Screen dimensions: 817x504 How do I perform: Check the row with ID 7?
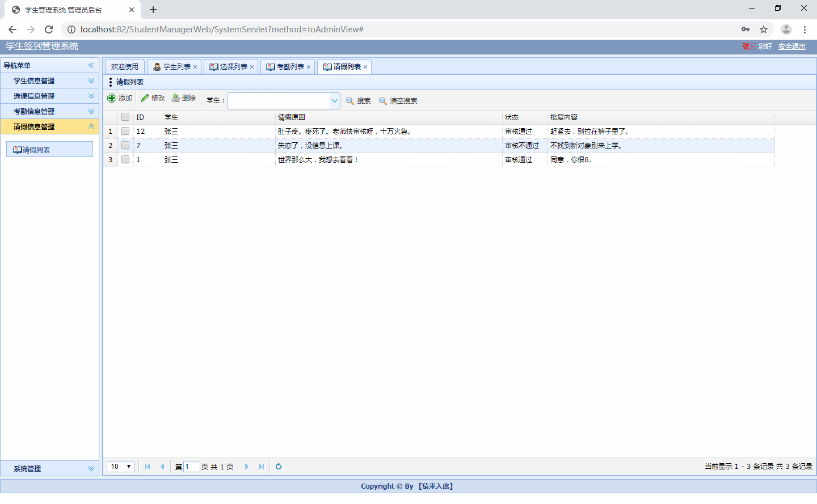click(x=125, y=145)
